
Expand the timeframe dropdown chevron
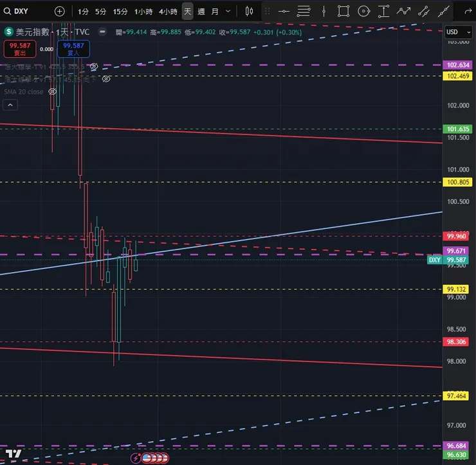(x=228, y=12)
